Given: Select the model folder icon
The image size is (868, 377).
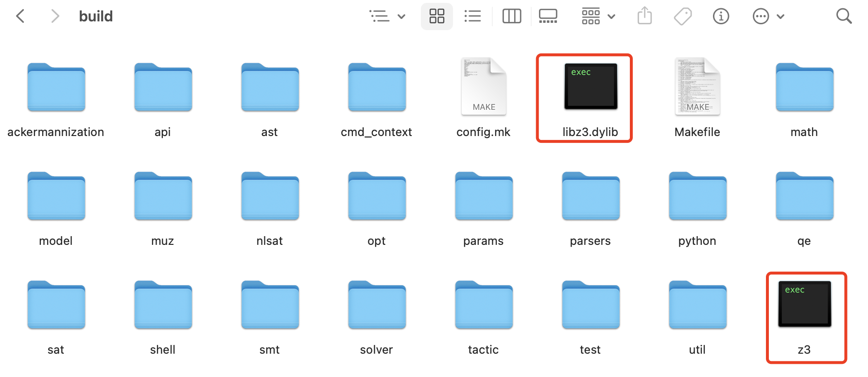Looking at the screenshot, I should pyautogui.click(x=56, y=196).
